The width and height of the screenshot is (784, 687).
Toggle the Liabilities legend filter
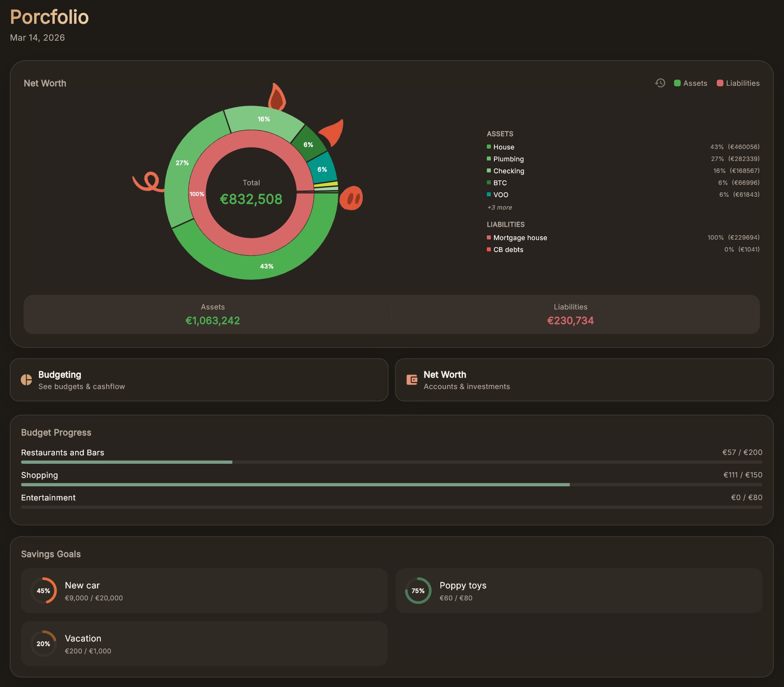[x=738, y=83]
